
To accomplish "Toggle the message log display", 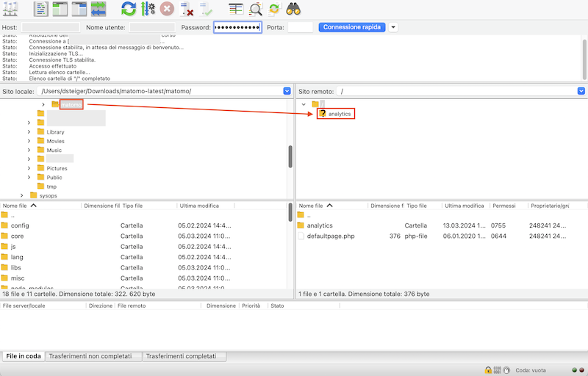I will pyautogui.click(x=41, y=9).
